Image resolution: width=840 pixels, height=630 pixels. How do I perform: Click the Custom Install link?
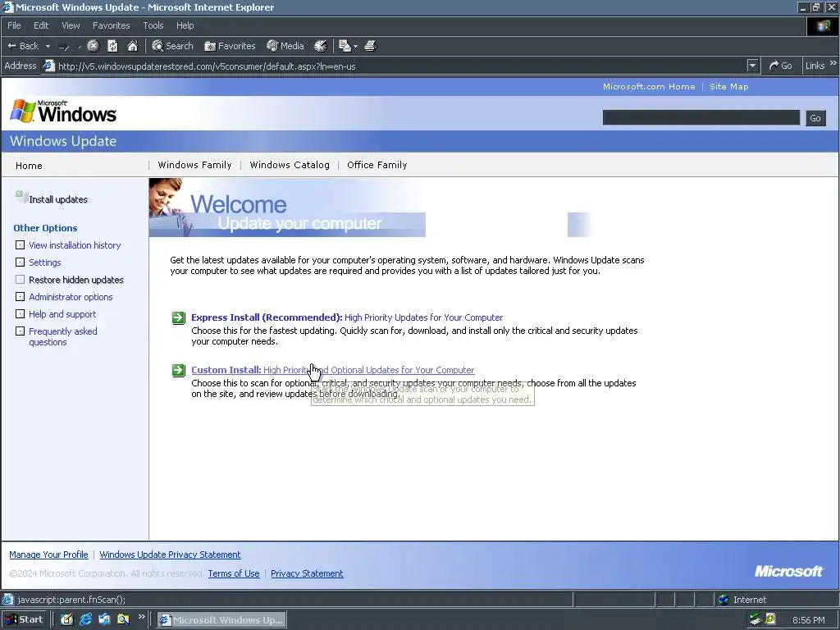332,370
